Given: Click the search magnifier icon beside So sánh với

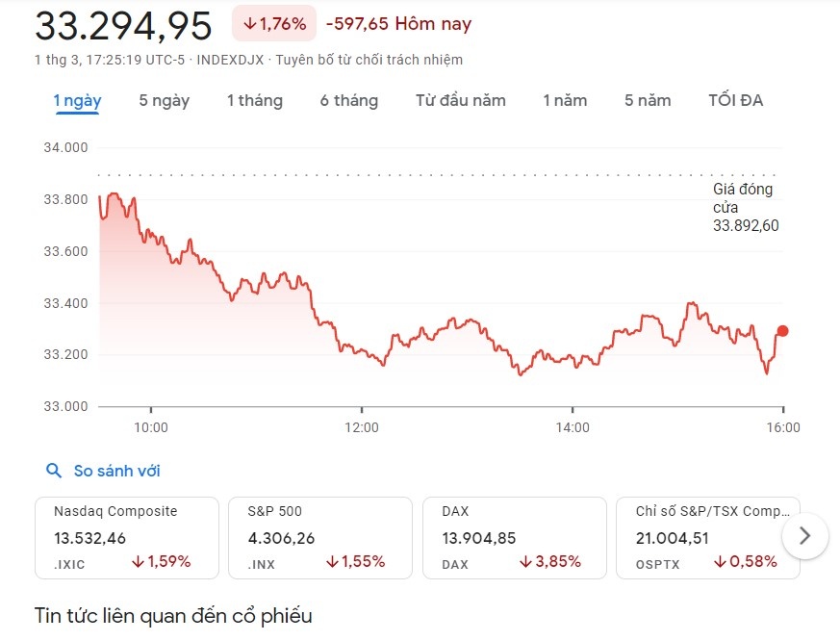Looking at the screenshot, I should (x=54, y=471).
